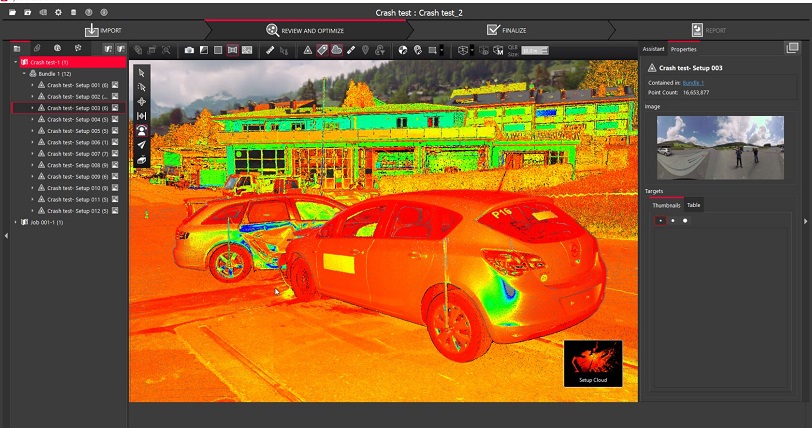Click the fly mode paper plane icon

141,145
